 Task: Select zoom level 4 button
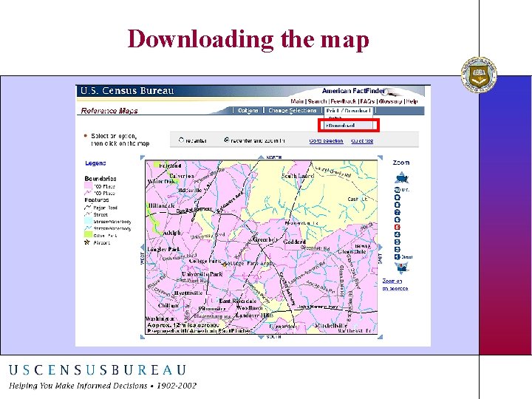pyautogui.click(x=398, y=234)
